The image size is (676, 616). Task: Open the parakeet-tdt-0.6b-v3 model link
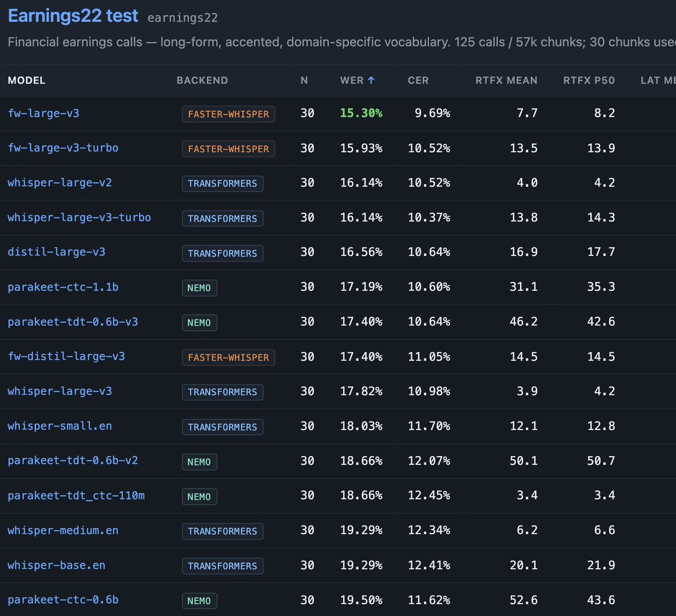point(73,322)
